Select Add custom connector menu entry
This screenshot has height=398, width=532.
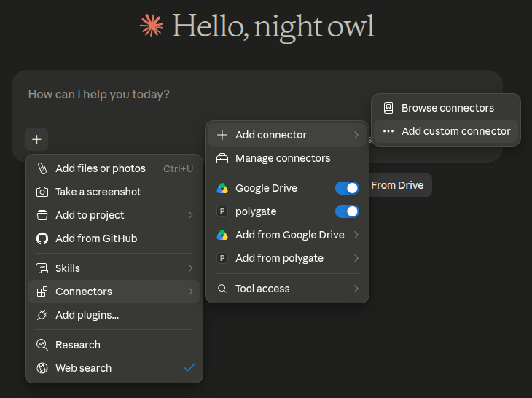tap(446, 131)
